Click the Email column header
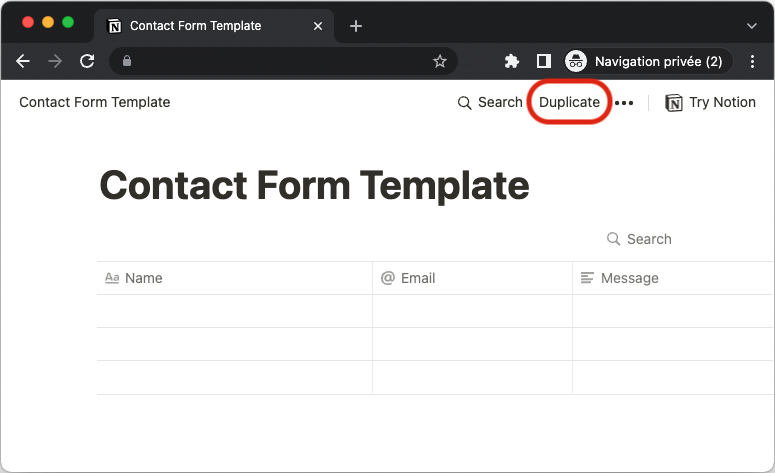The width and height of the screenshot is (775, 473). pos(417,278)
